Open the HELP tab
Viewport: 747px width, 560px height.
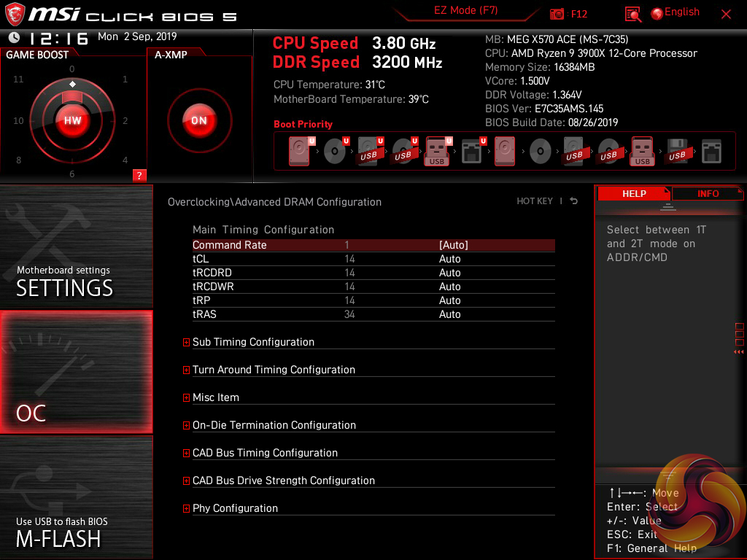634,194
